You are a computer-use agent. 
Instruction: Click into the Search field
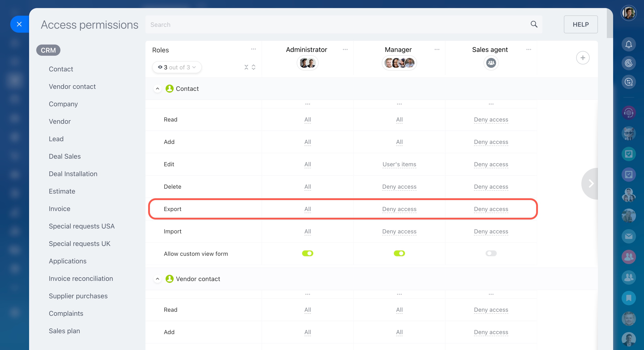(325, 24)
